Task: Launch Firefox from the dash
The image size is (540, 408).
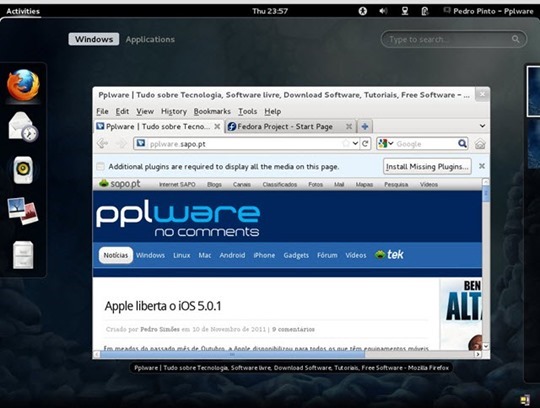Action: [x=23, y=85]
